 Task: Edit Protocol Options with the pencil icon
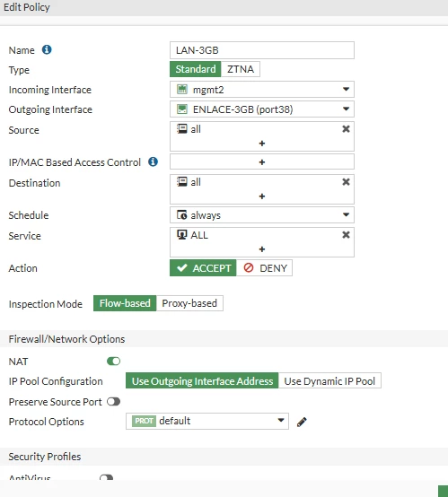(302, 422)
